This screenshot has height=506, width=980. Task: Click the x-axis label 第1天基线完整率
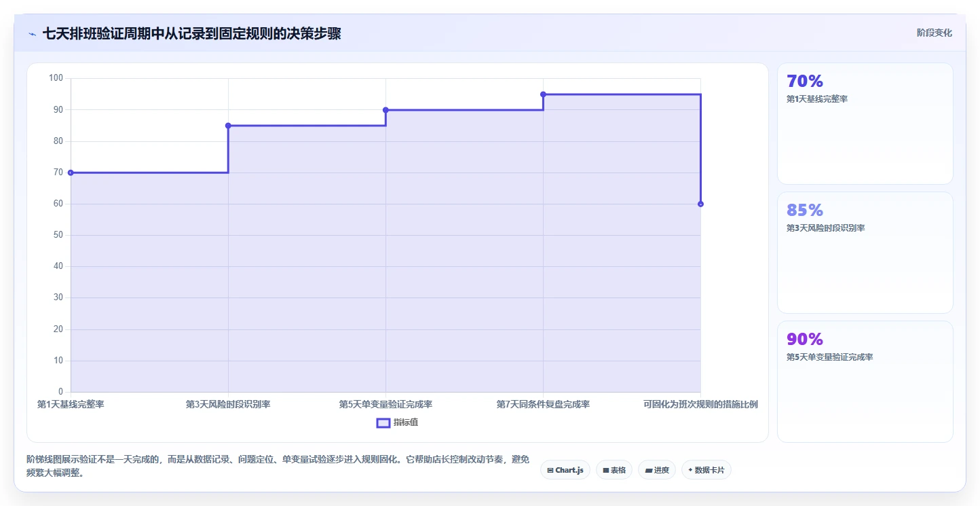click(x=71, y=404)
